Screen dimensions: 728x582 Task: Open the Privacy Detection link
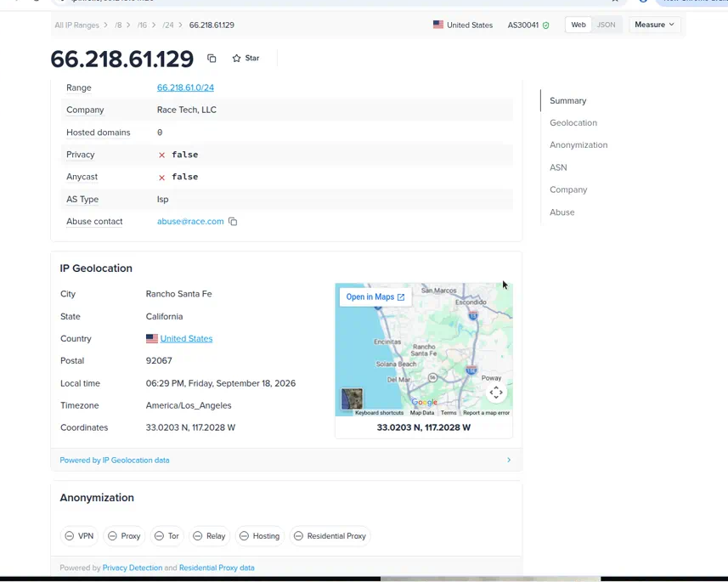click(x=133, y=568)
